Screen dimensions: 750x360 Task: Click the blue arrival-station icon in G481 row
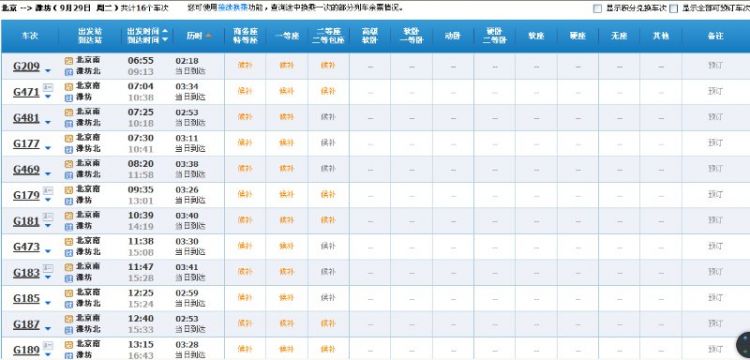coord(69,123)
